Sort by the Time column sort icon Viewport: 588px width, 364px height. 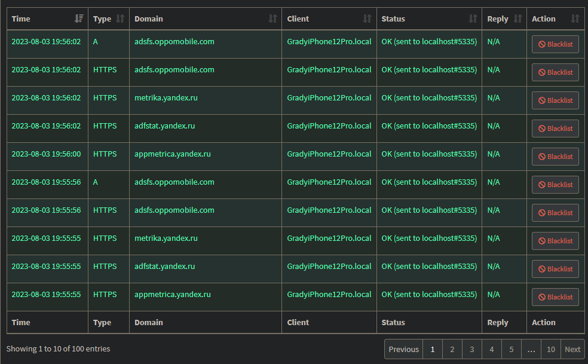point(79,19)
